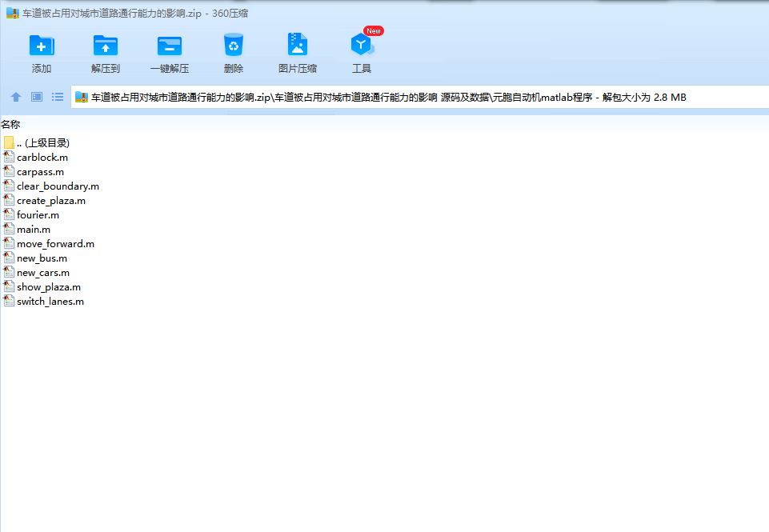Click the carpass.m file icon
769x532 pixels.
pyautogui.click(x=9, y=172)
